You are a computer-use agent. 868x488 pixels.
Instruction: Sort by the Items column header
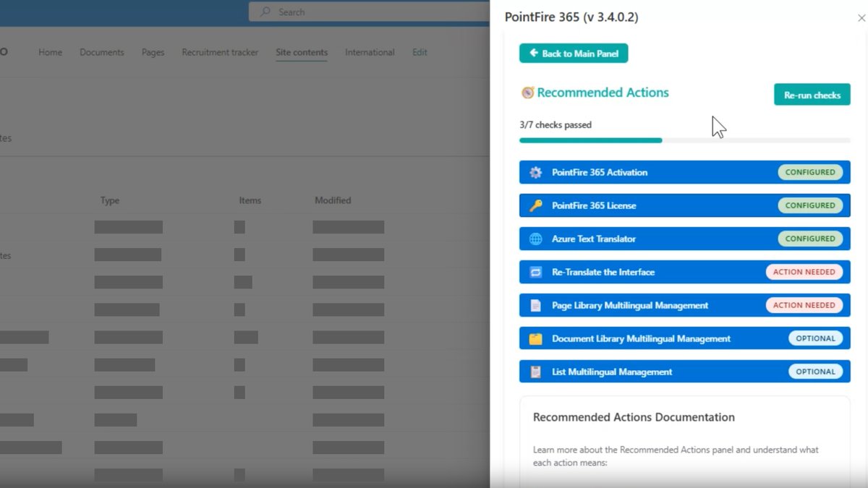250,200
